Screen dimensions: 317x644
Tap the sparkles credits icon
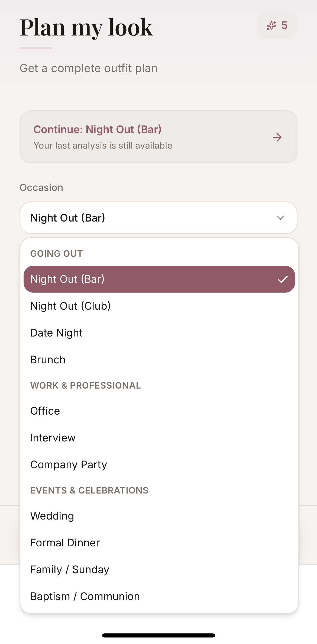271,25
